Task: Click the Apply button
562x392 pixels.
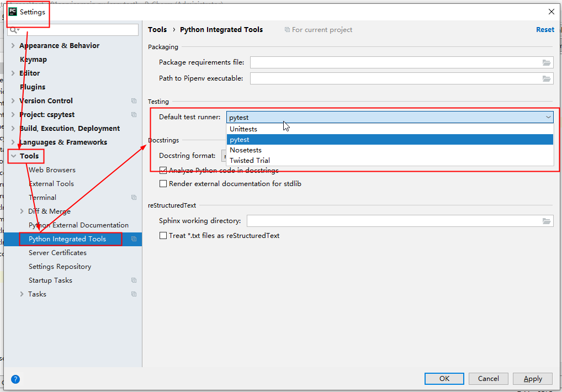Action: [x=533, y=379]
